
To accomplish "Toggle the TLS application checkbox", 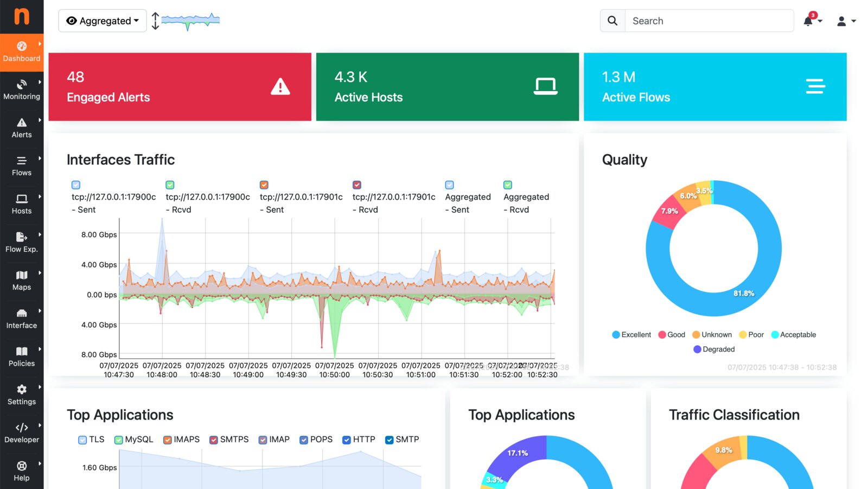I will click(82, 440).
